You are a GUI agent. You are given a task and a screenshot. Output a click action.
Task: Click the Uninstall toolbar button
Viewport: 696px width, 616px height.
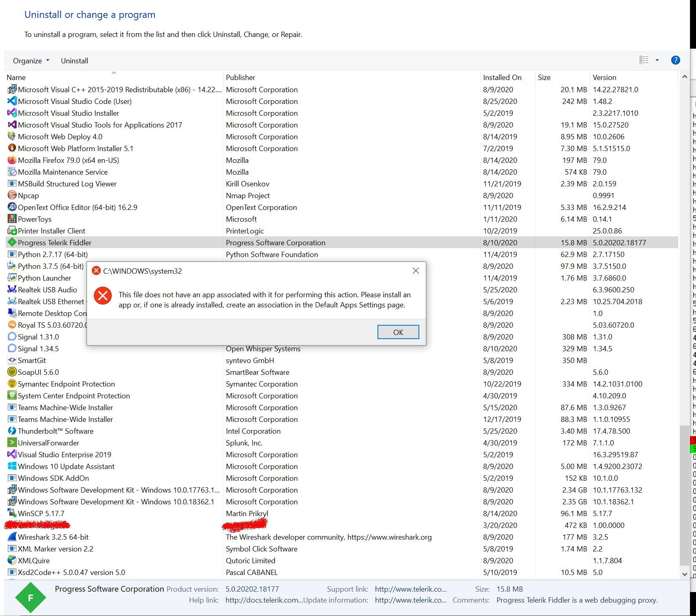[74, 61]
